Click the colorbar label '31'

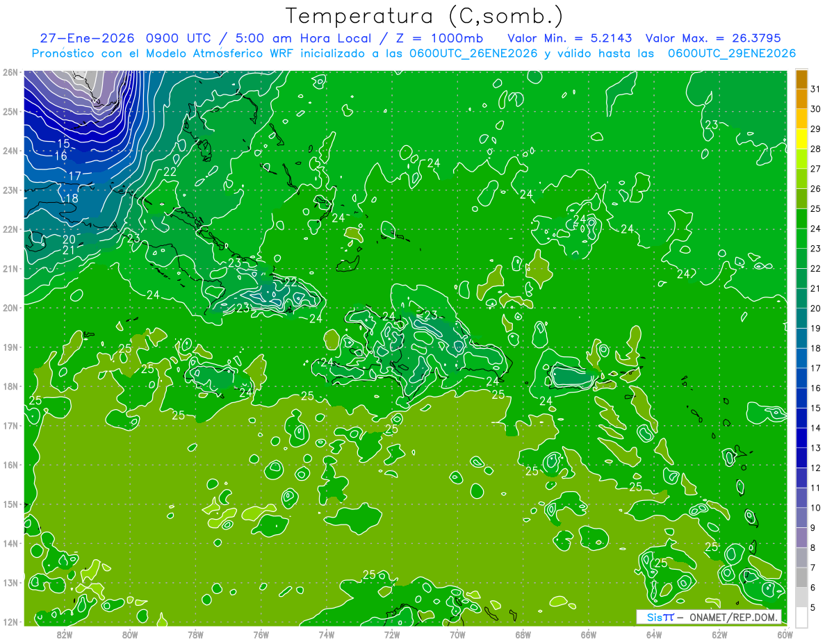815,89
